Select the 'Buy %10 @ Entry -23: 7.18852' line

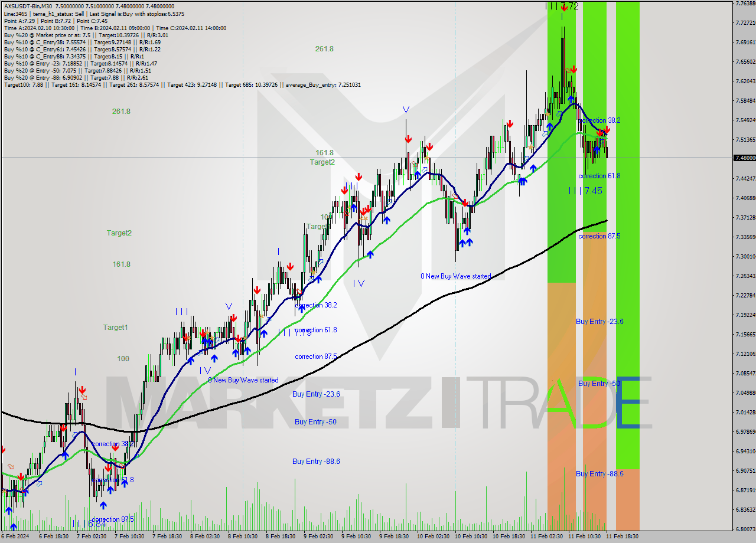[x=80, y=63]
